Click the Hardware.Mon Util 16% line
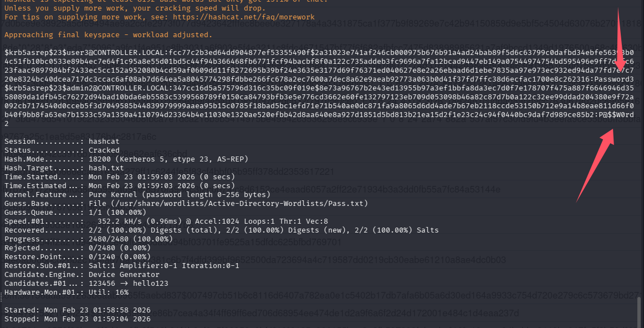 67,292
